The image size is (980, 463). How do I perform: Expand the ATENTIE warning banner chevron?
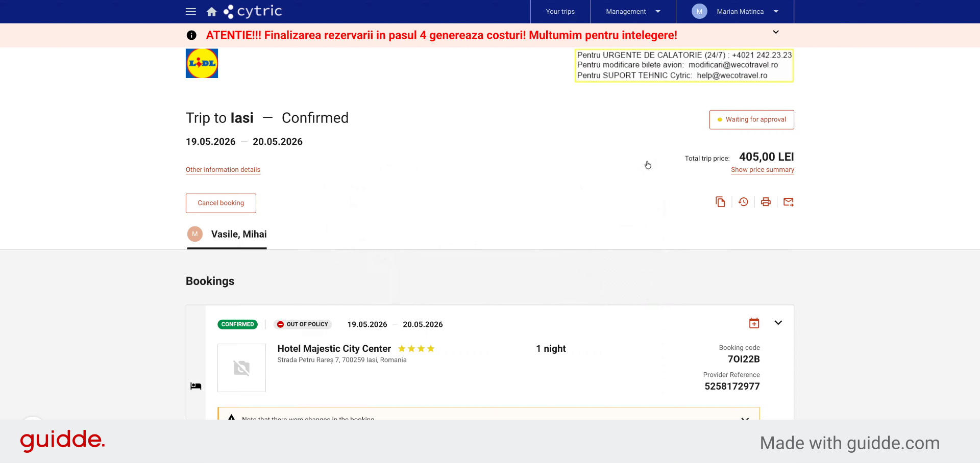click(x=776, y=32)
